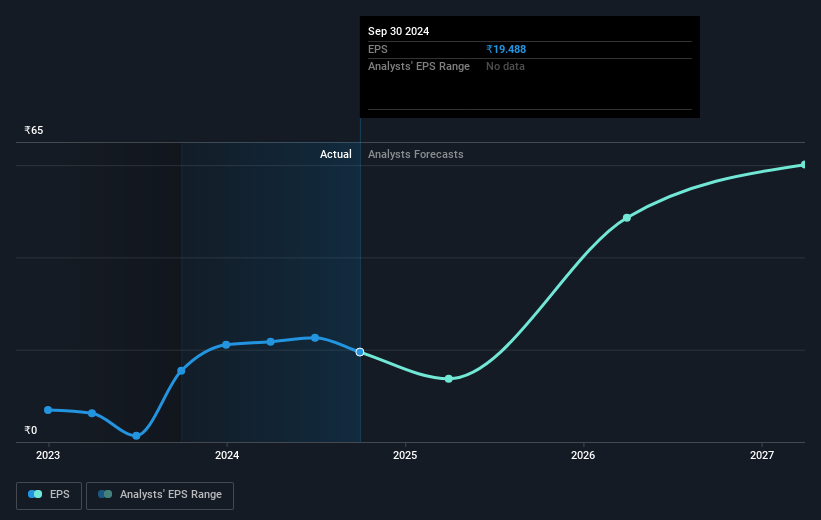Click the ₹19.488 EPS value in tooltip

coord(506,49)
